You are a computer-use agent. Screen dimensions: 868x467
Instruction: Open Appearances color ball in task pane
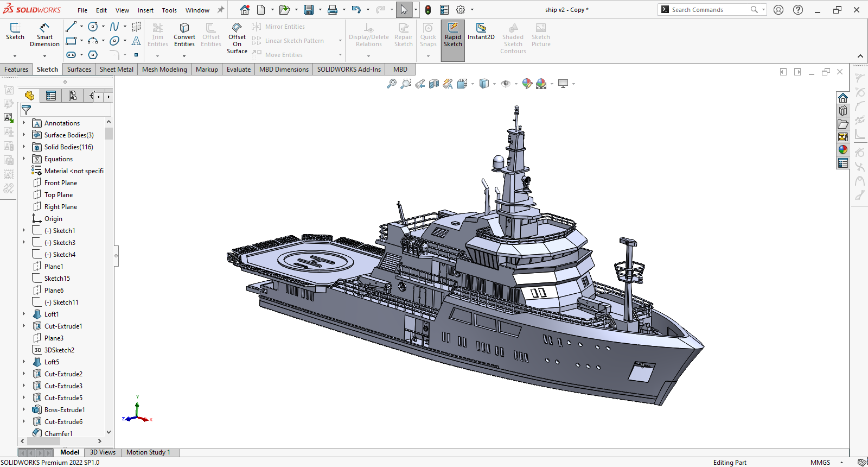(843, 150)
